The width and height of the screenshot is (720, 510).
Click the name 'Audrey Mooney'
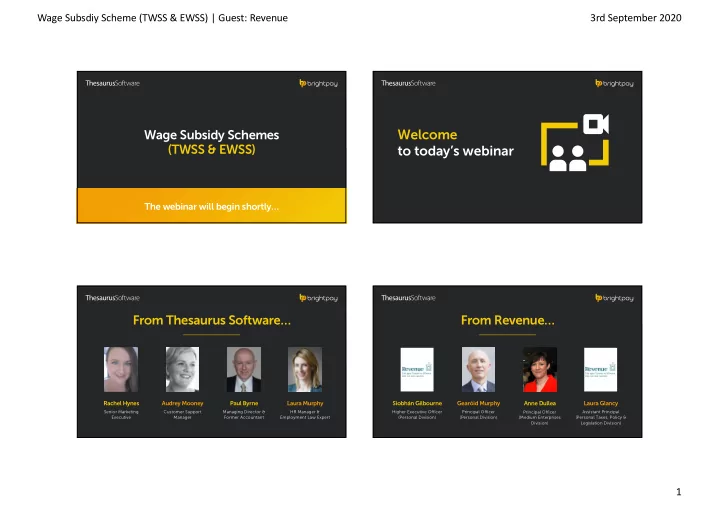(182, 403)
